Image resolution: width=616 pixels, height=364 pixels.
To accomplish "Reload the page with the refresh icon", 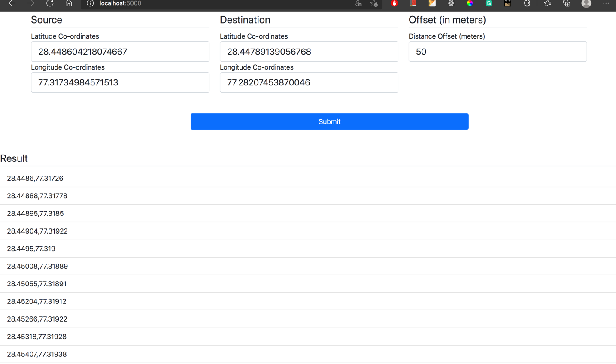I will tap(50, 3).
